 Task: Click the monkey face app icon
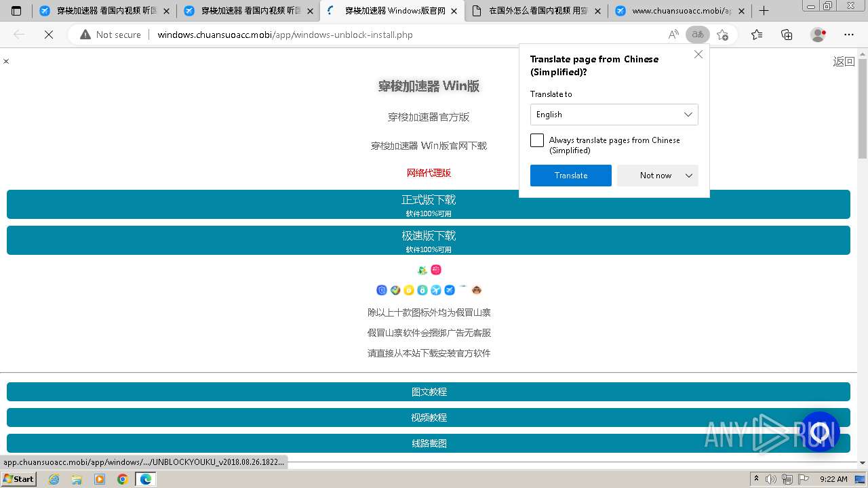(x=477, y=290)
